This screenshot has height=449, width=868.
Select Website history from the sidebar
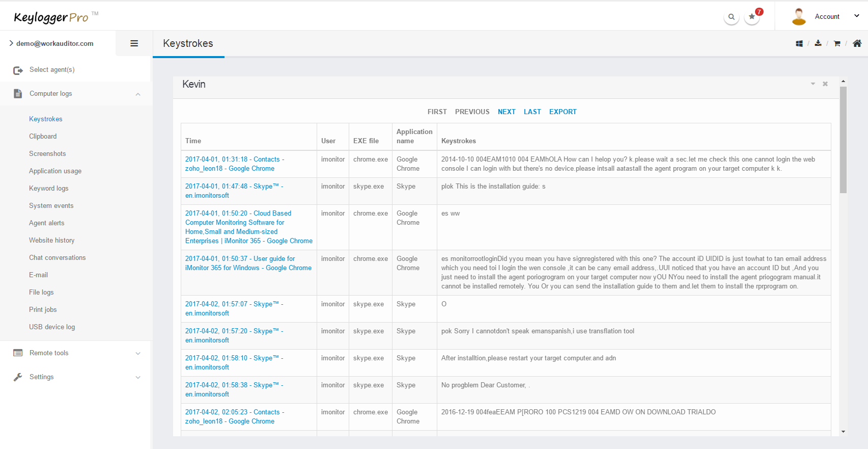(x=51, y=241)
